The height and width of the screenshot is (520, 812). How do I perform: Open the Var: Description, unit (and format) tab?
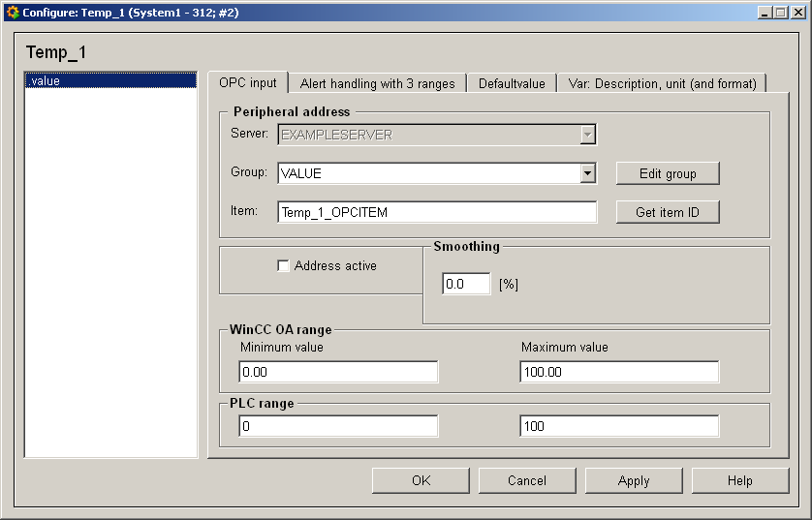[662, 84]
